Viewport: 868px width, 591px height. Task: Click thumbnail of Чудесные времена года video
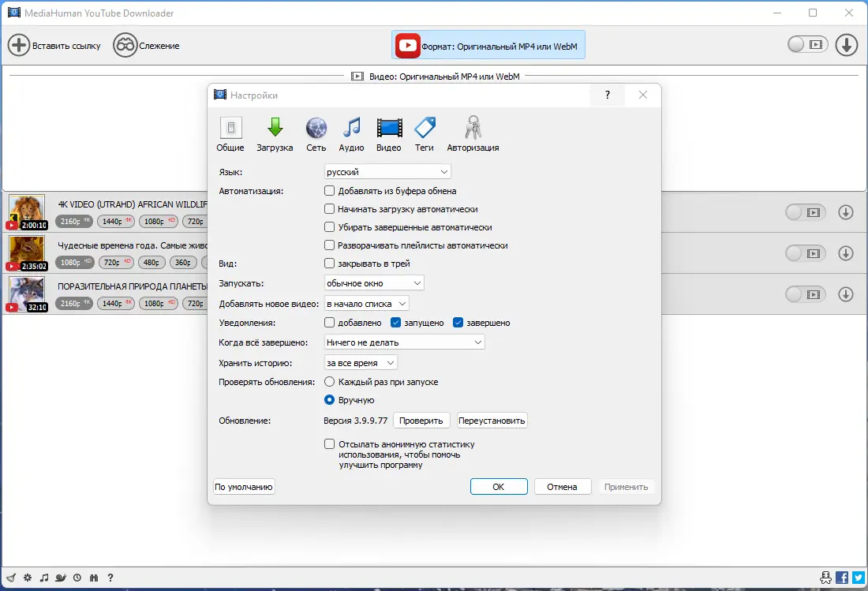tap(27, 253)
